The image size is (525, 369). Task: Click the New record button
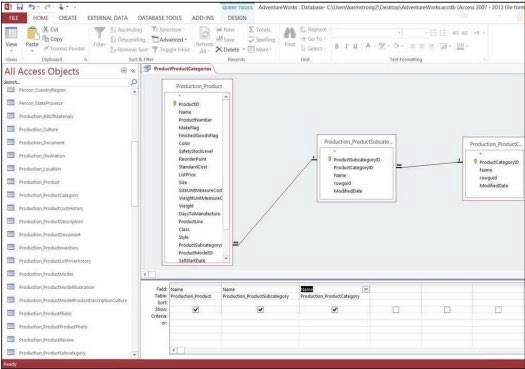click(x=225, y=30)
